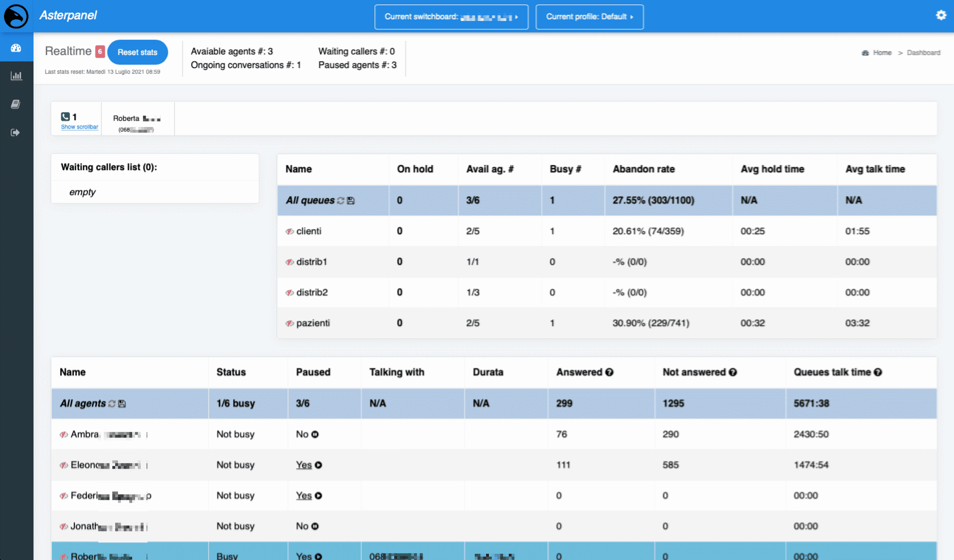This screenshot has width=954, height=560.
Task: Click the Show scrollbar link
Action: pos(79,127)
